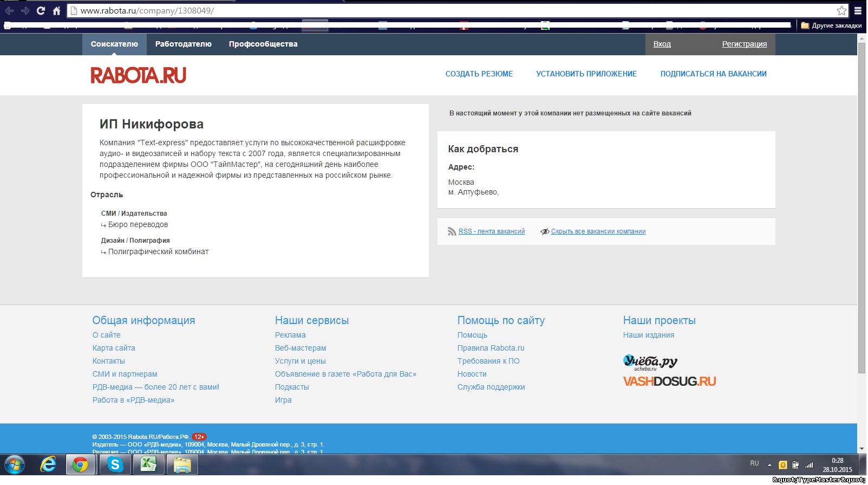Click the browser forward arrow
This screenshot has width=868, height=485.
click(25, 10)
